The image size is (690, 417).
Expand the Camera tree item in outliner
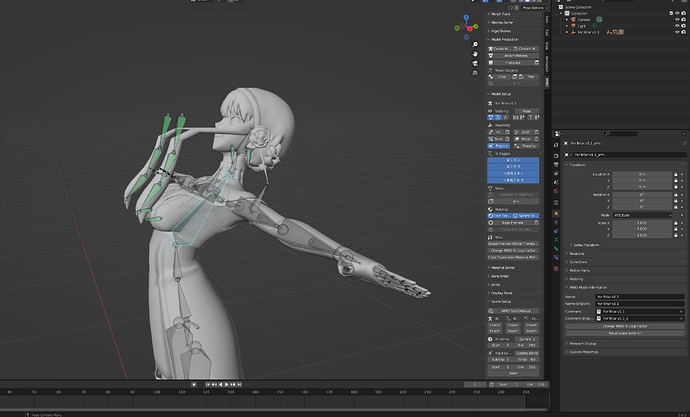567,19
